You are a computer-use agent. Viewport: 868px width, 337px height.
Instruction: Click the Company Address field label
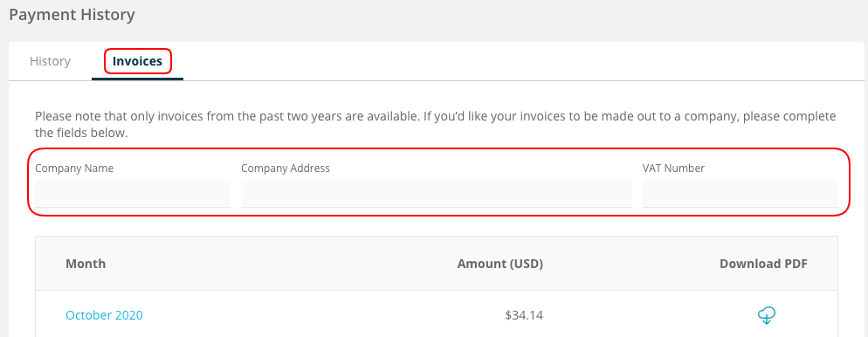pos(285,168)
